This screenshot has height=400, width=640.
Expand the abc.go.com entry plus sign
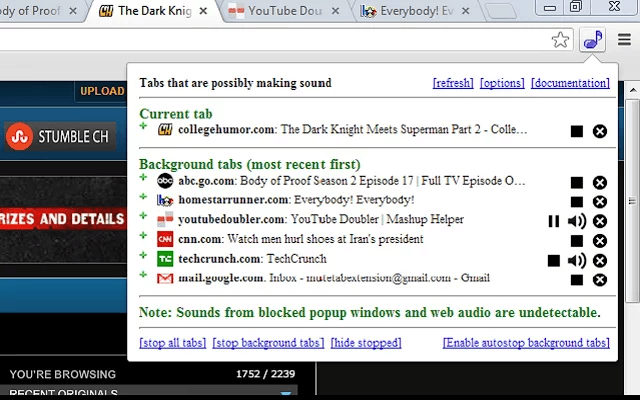coord(144,178)
